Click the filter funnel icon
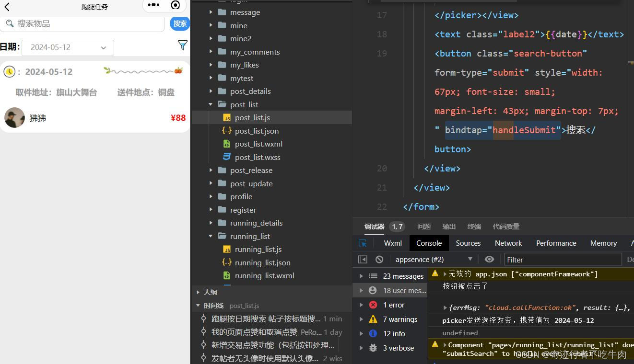634x364 pixels. pyautogui.click(x=182, y=45)
